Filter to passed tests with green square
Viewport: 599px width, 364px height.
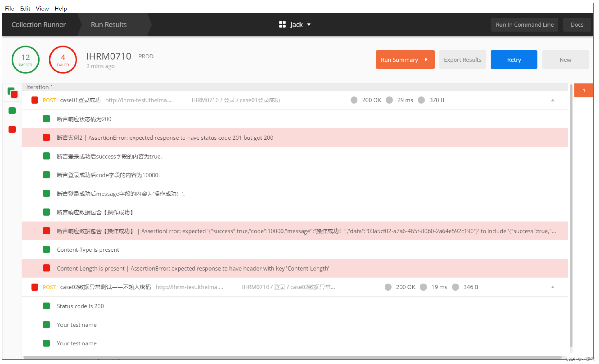click(x=12, y=111)
